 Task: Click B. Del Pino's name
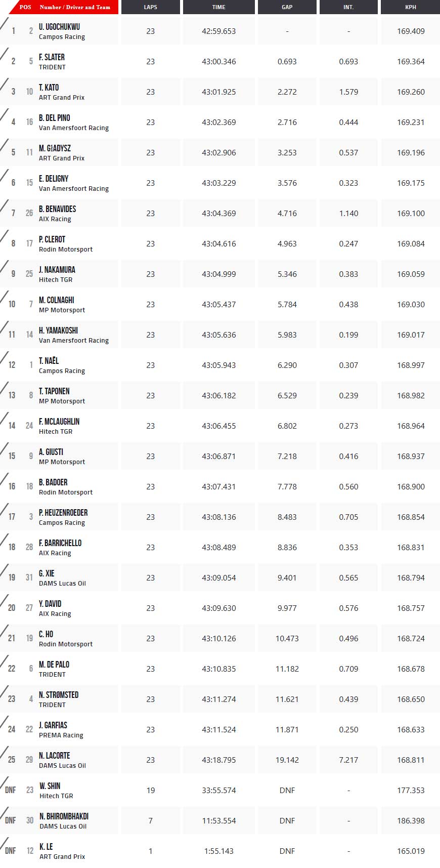click(55, 118)
